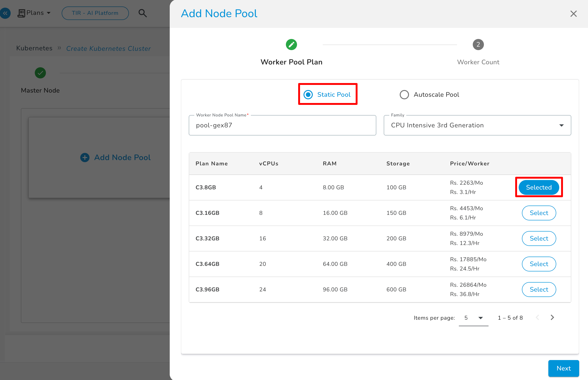Select the C3.32GB plan
Image resolution: width=588 pixels, height=380 pixels.
(x=539, y=238)
